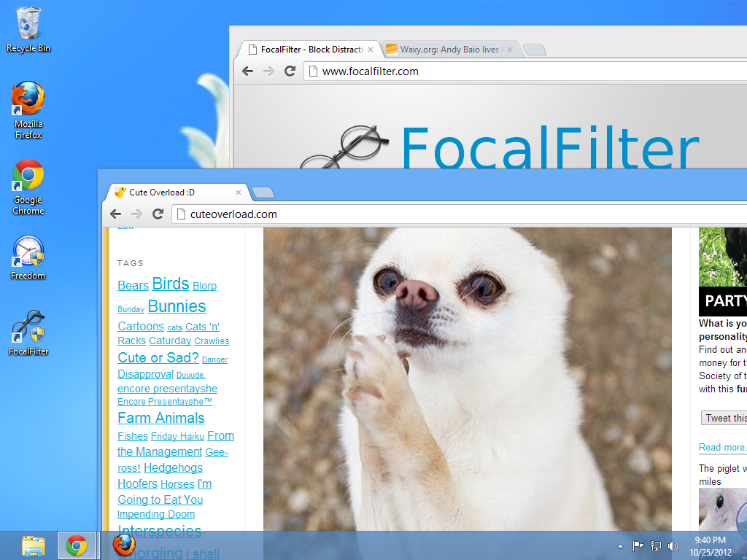Follow the Read more link
The image size is (747, 560).
723,447
